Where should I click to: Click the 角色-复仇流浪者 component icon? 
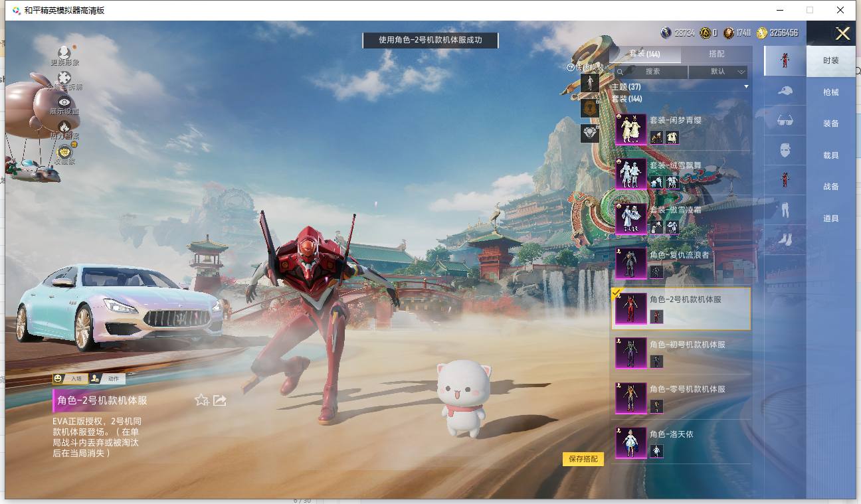[656, 272]
